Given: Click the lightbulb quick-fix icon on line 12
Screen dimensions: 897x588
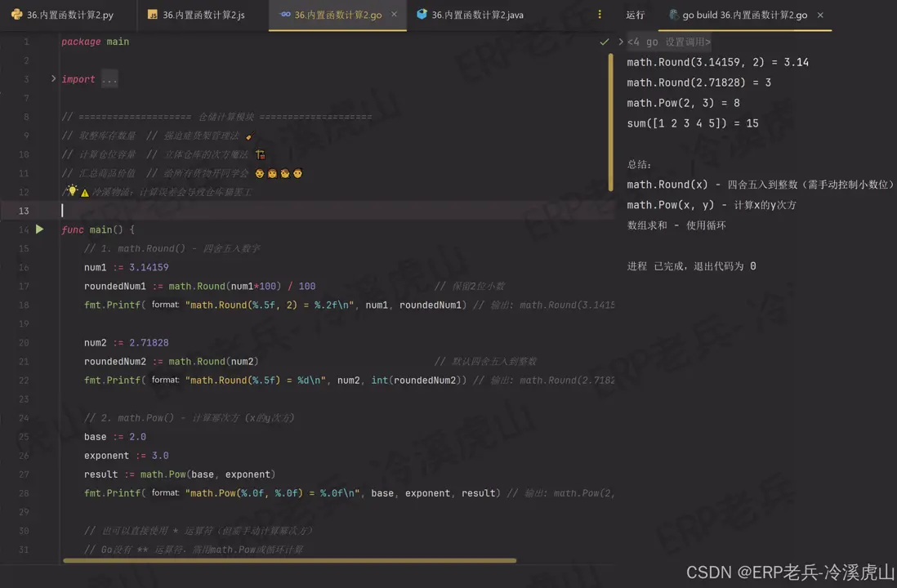Looking at the screenshot, I should [x=72, y=190].
